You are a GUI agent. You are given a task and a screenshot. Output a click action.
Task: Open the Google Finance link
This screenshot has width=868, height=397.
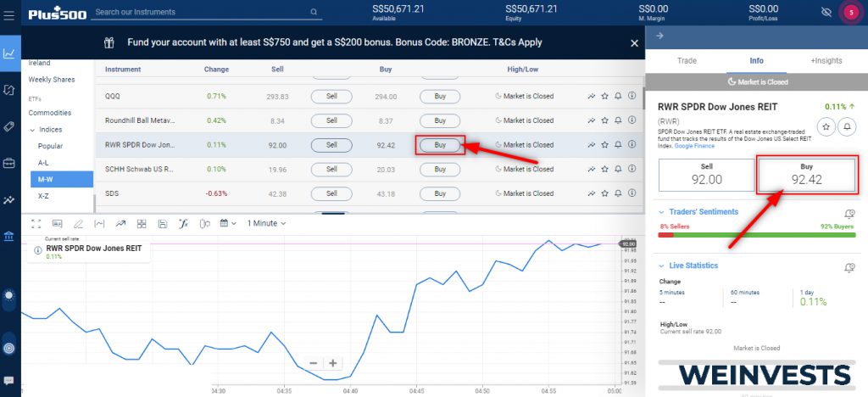pyautogui.click(x=694, y=146)
